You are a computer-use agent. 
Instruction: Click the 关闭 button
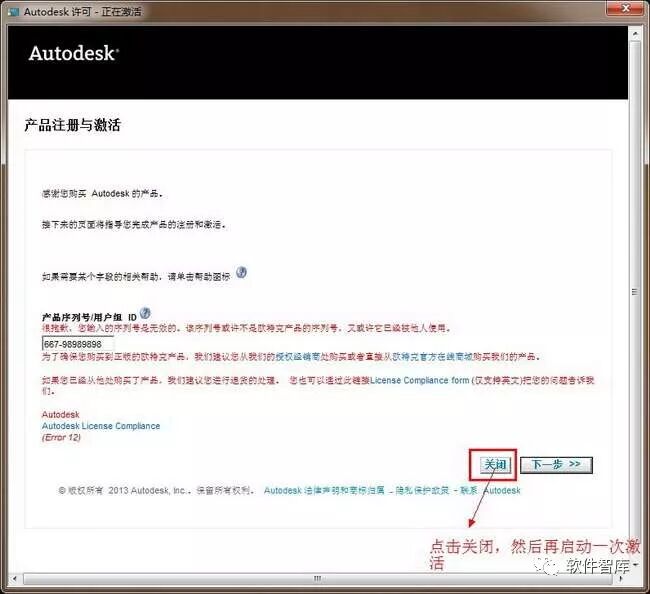coord(495,465)
